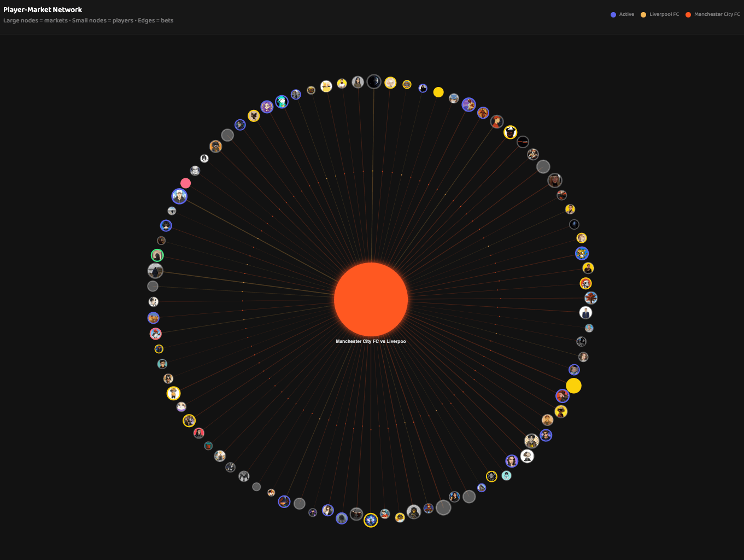This screenshot has height=560, width=744.
Task: Click the small solid yellow node at top of ring
Action: pos(438,92)
